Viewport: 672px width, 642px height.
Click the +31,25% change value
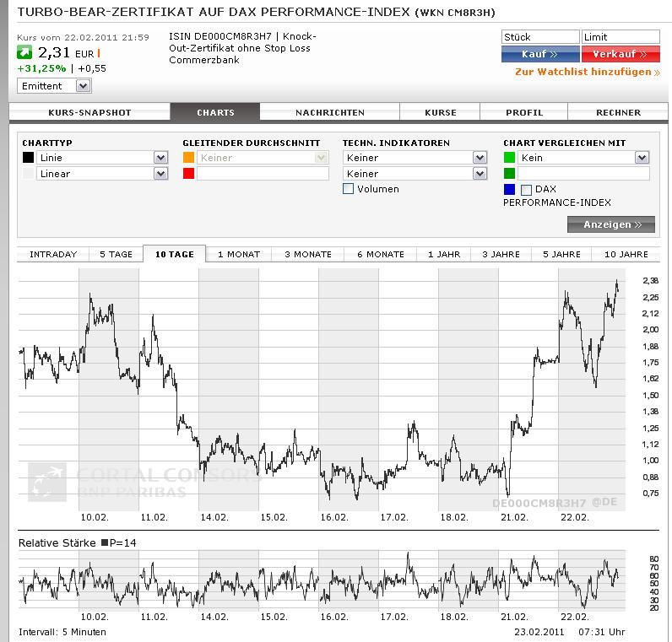click(41, 68)
